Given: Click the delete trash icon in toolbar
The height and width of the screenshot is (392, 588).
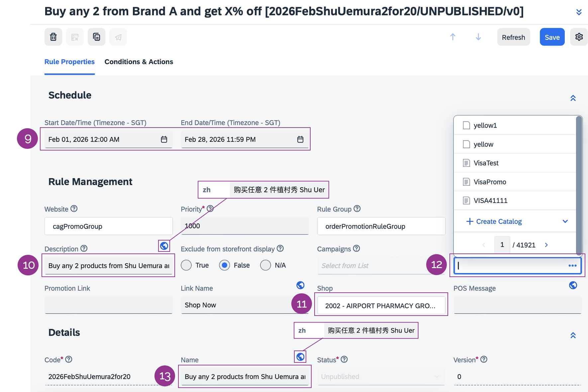Looking at the screenshot, I should pyautogui.click(x=53, y=37).
